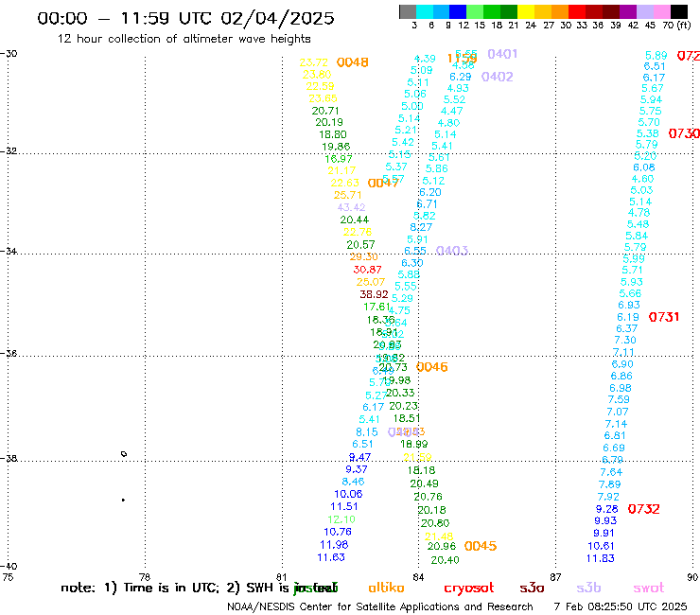The height and width of the screenshot is (615, 700).
Task: Click the lavender time marker 0403
Action: pyautogui.click(x=452, y=251)
